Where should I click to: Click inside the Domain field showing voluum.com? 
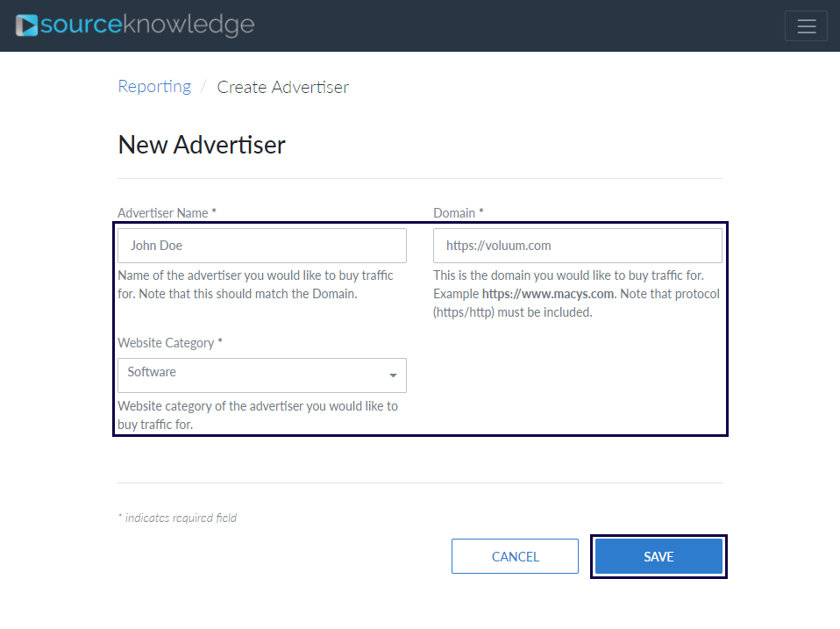point(577,245)
